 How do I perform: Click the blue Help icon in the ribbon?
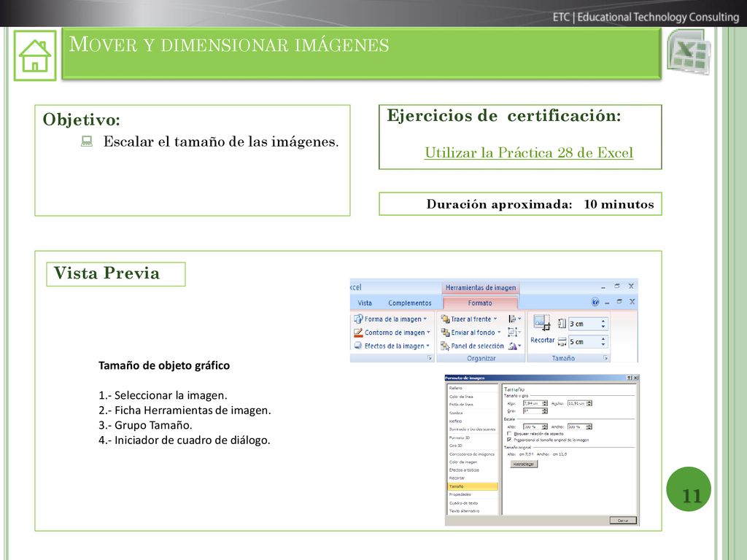595,302
